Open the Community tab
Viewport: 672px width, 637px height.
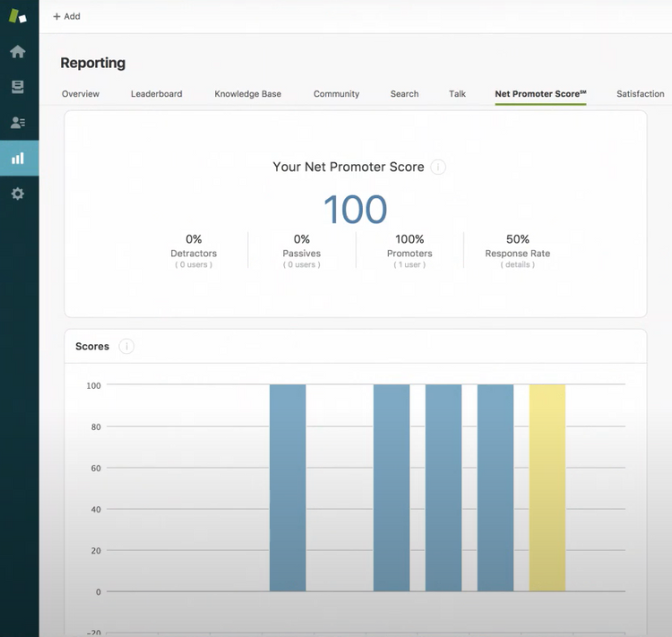tap(336, 93)
